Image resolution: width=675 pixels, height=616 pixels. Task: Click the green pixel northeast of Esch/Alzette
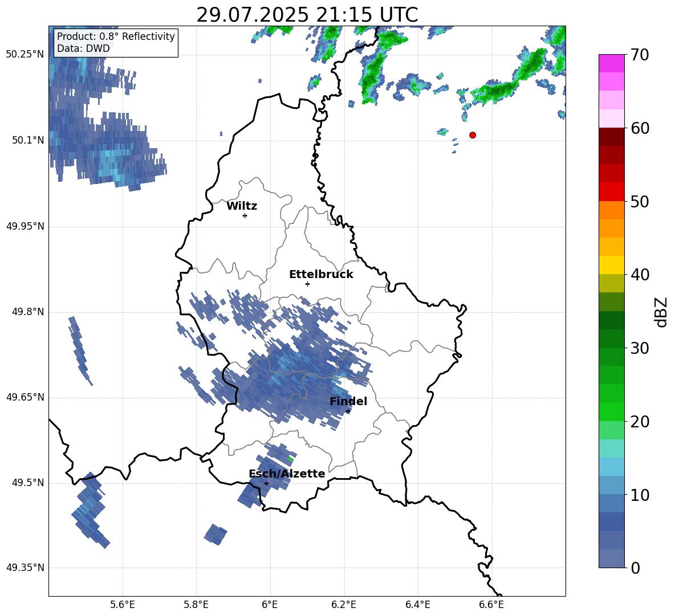(x=290, y=459)
